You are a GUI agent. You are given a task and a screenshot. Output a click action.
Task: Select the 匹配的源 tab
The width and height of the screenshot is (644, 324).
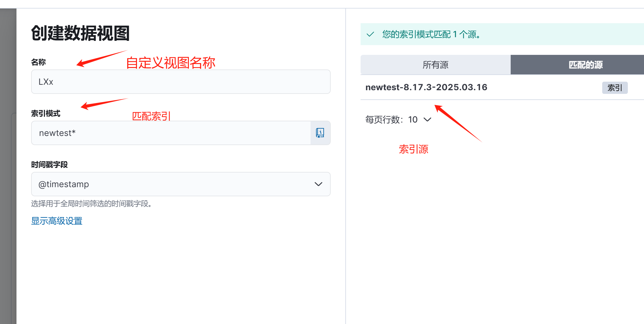pyautogui.click(x=585, y=65)
